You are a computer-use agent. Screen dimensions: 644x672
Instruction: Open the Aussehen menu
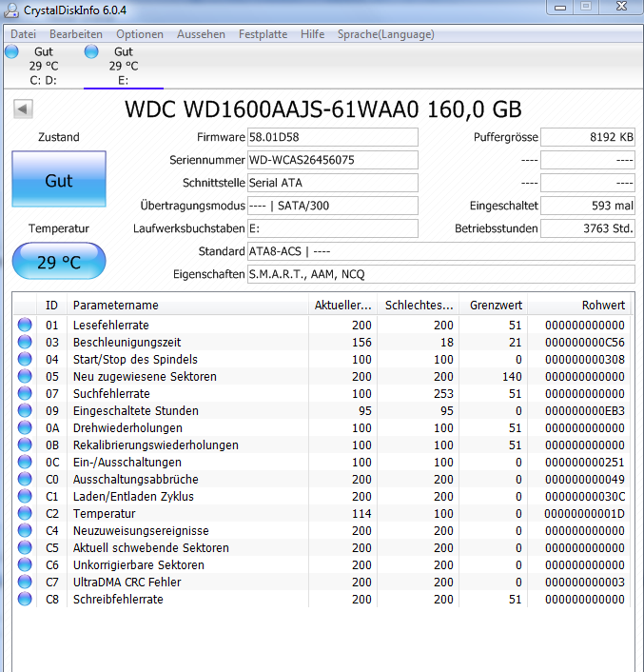(201, 34)
